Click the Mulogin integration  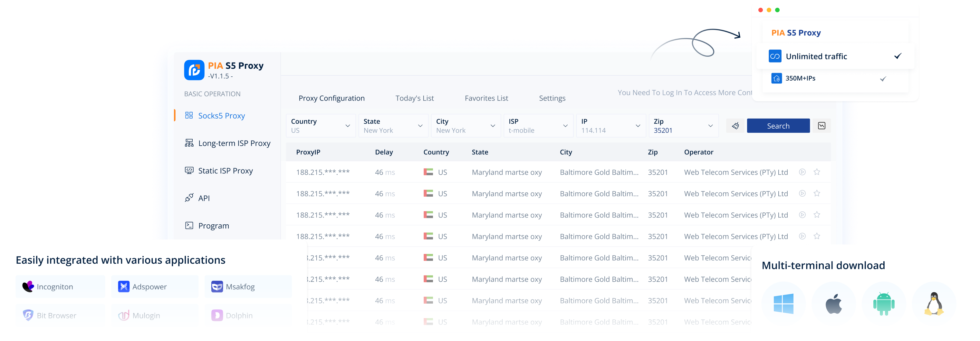click(155, 316)
